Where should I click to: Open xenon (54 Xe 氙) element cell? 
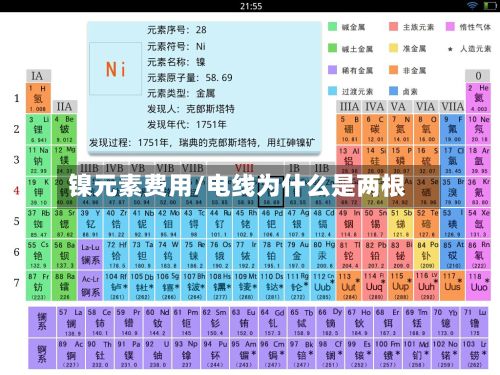click(478, 223)
